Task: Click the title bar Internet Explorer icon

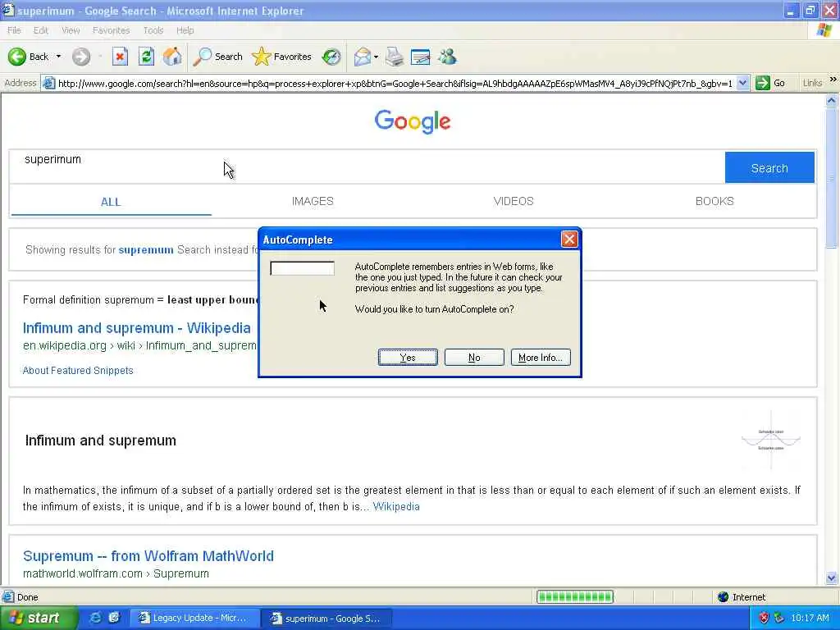Action: pyautogui.click(x=8, y=10)
